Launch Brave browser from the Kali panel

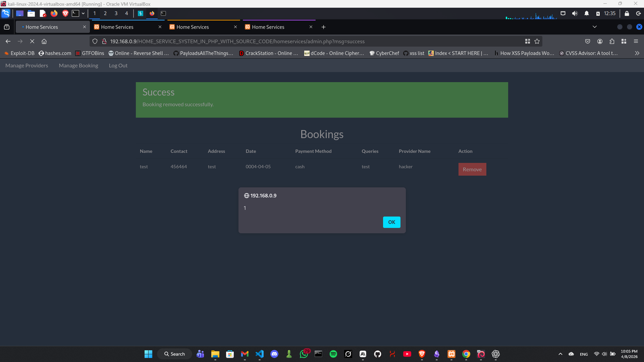pos(65,13)
